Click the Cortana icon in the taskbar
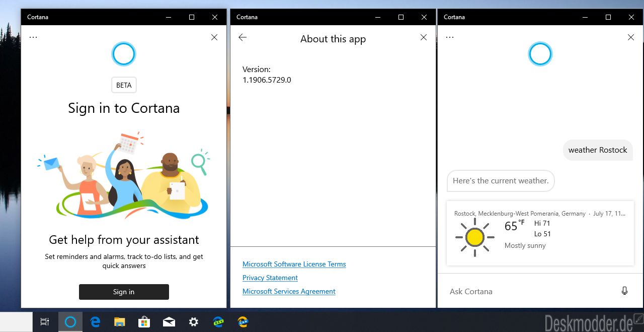644x332 pixels. 70,322
